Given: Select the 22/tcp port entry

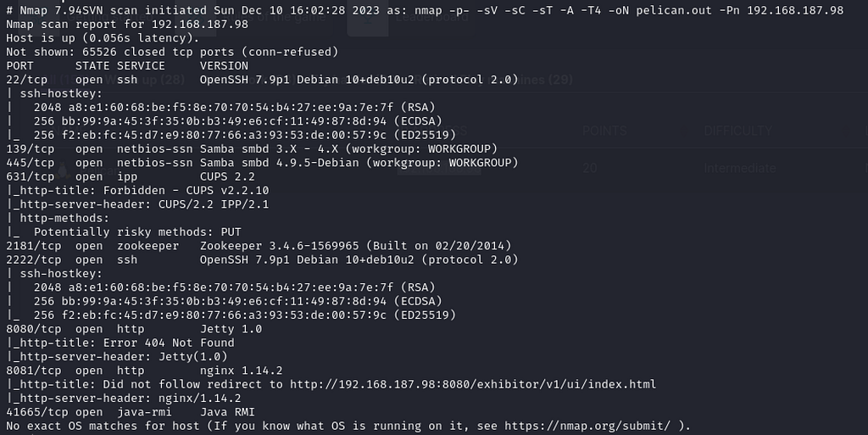Looking at the screenshot, I should point(26,79).
